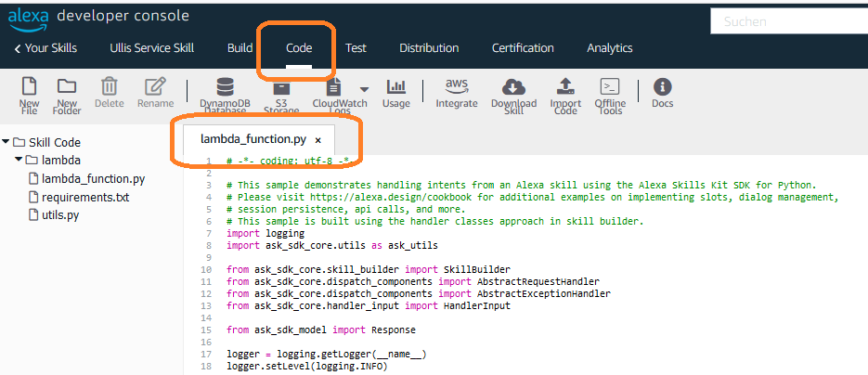Image resolution: width=868 pixels, height=375 pixels.
Task: Click the Delete trash icon
Action: (109, 87)
